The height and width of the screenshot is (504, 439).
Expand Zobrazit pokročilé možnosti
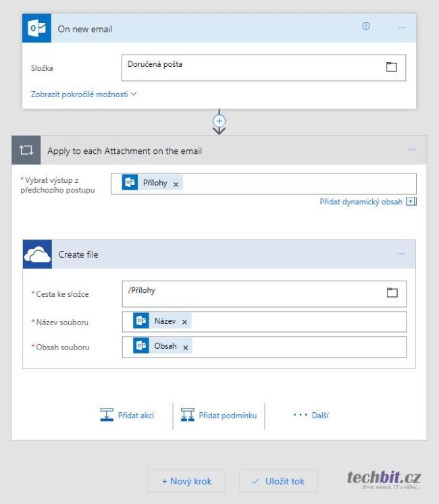[x=84, y=94]
